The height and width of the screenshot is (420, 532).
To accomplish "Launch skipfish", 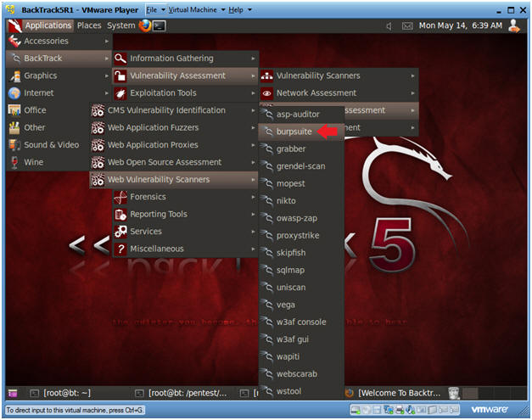I will click(x=301, y=253).
